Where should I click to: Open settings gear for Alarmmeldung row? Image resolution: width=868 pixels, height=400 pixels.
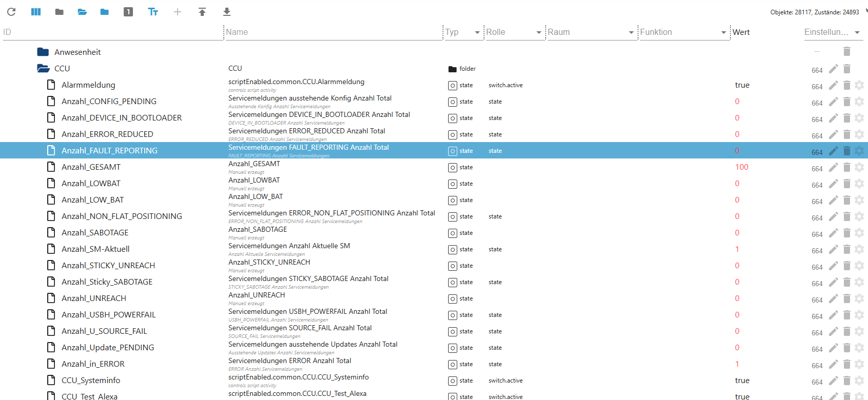pyautogui.click(x=859, y=85)
